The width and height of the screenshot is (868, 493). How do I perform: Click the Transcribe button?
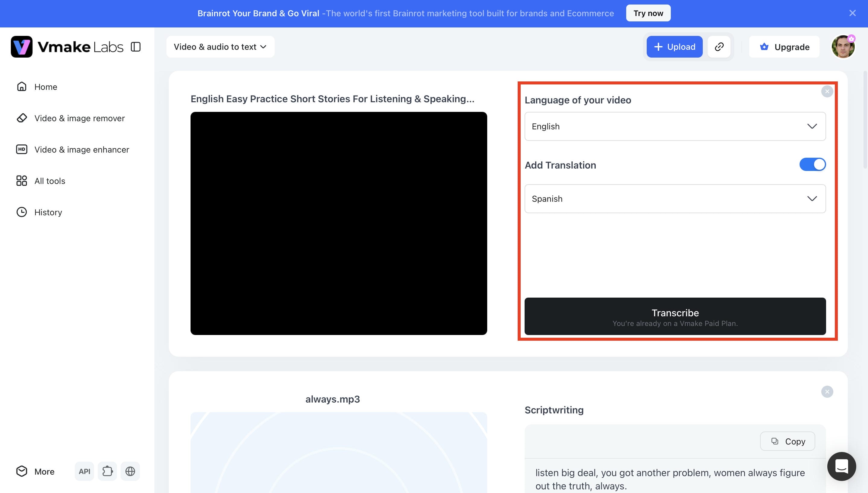tap(675, 316)
